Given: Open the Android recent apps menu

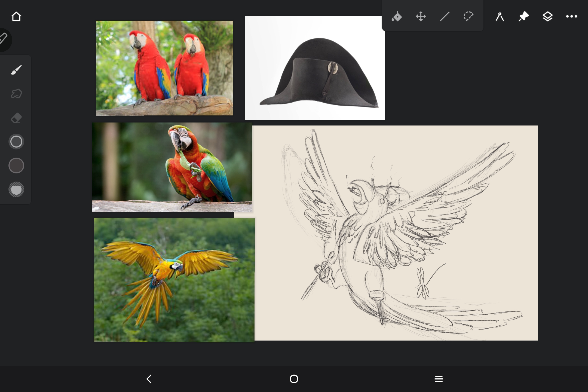Looking at the screenshot, I should (x=439, y=379).
